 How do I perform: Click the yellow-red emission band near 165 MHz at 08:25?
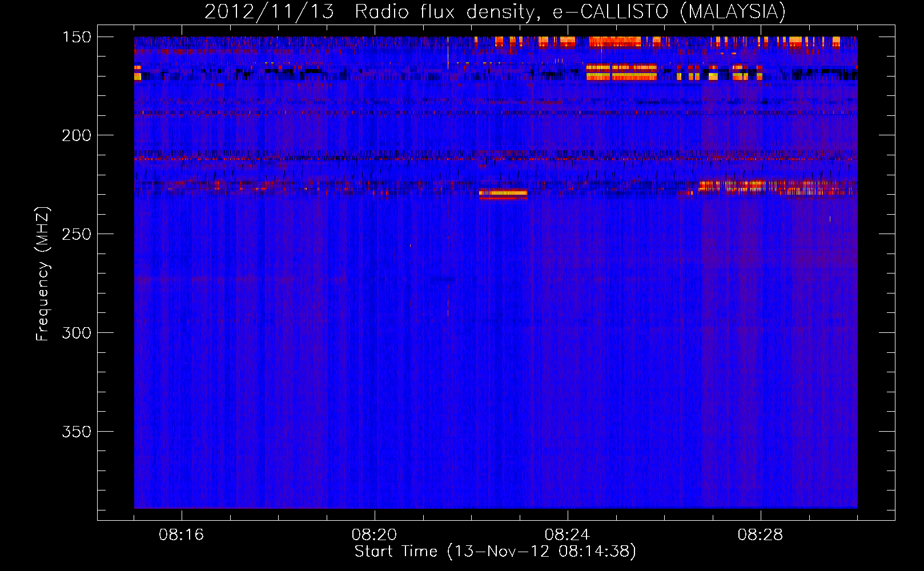point(622,73)
